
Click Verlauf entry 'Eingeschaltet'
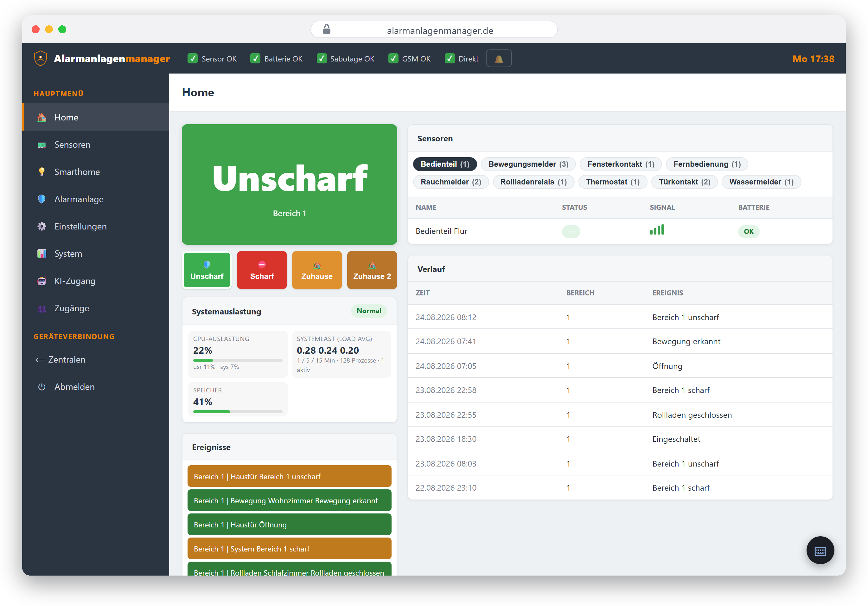pos(676,439)
